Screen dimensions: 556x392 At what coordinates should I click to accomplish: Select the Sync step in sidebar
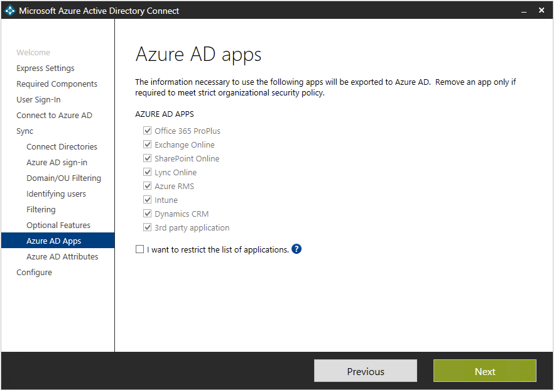(x=25, y=131)
